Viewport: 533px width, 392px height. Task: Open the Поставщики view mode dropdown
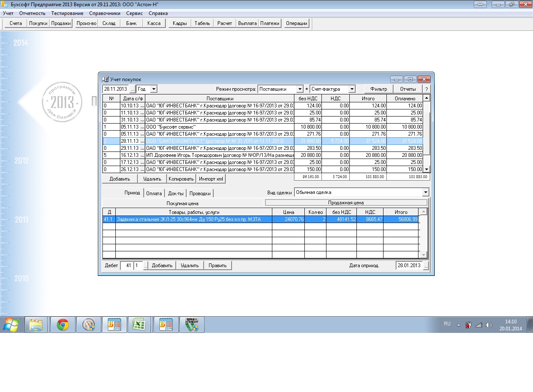point(299,89)
